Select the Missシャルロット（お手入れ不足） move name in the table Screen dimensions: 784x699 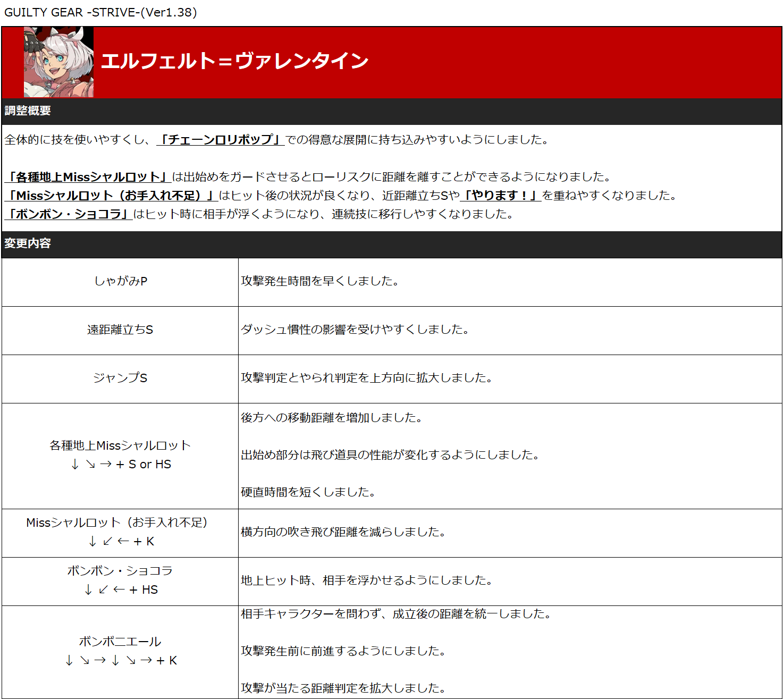[117, 523]
